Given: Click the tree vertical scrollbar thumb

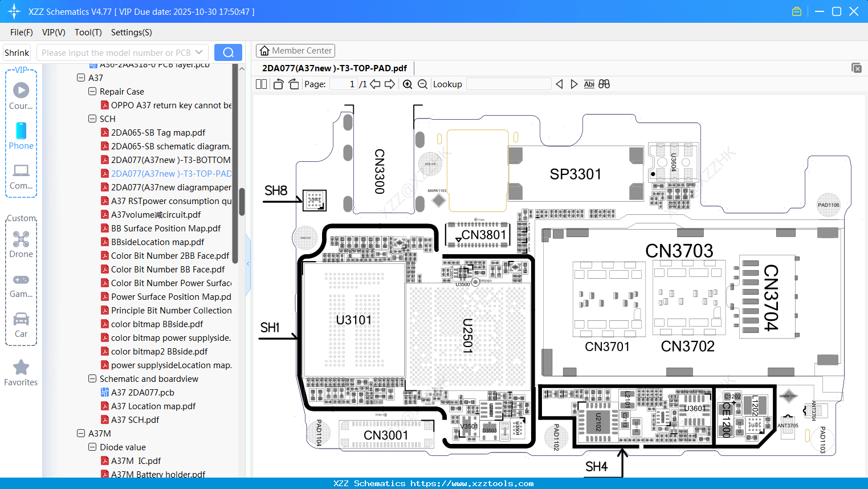Looking at the screenshot, I should pos(242,201).
